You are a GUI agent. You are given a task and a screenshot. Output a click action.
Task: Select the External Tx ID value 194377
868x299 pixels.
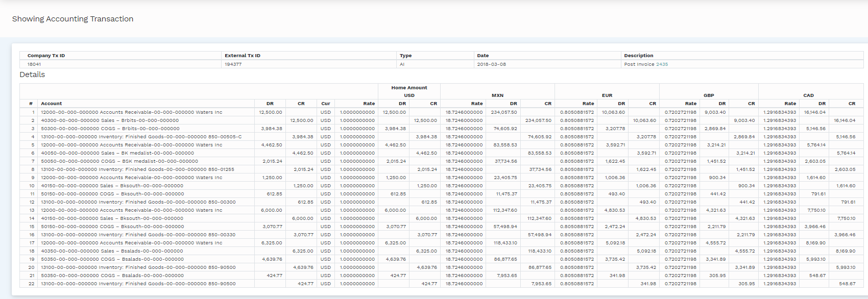(233, 64)
